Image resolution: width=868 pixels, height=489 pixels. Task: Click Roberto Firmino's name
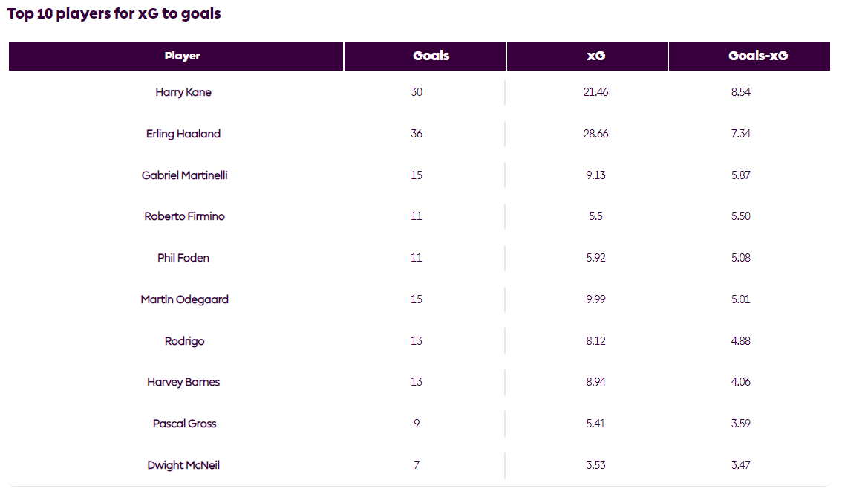point(184,216)
